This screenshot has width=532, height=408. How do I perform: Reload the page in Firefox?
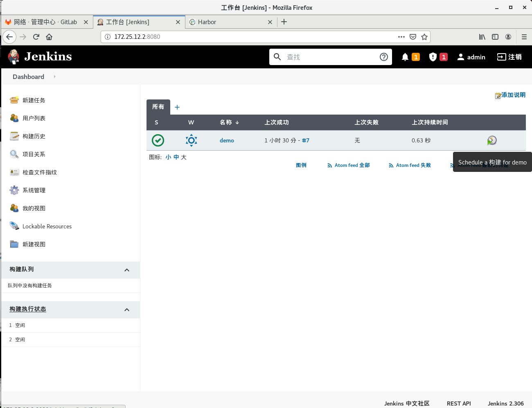(x=36, y=37)
